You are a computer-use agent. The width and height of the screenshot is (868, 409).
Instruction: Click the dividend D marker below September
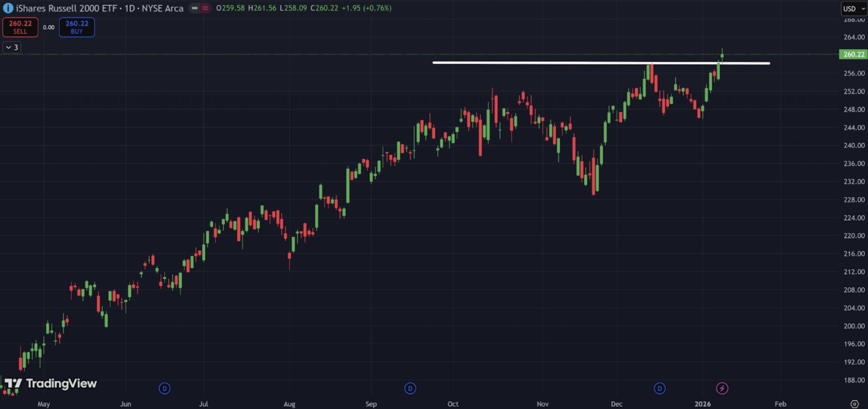coord(410,388)
